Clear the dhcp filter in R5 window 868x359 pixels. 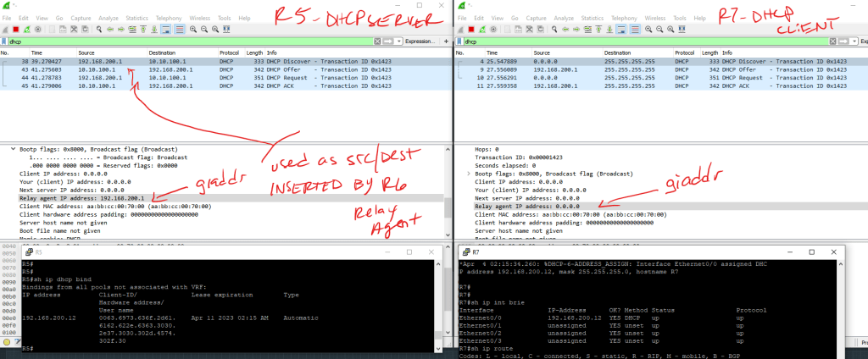[x=376, y=41]
